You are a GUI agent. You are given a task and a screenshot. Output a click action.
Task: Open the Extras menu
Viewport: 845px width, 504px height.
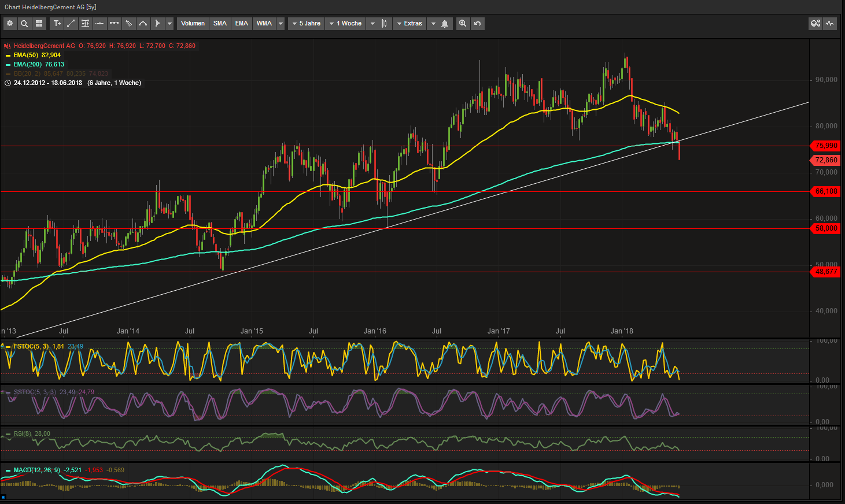409,24
